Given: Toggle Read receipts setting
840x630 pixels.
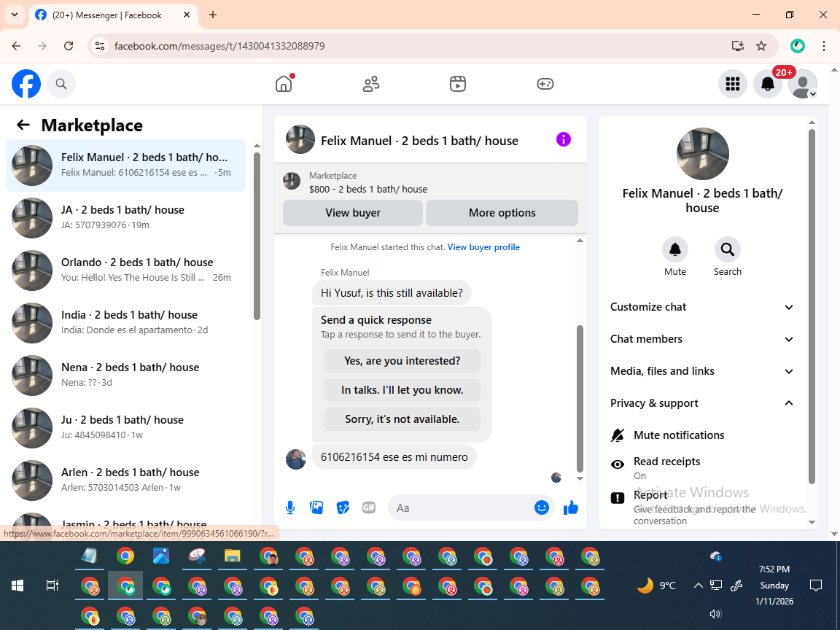Looking at the screenshot, I should [x=701, y=467].
